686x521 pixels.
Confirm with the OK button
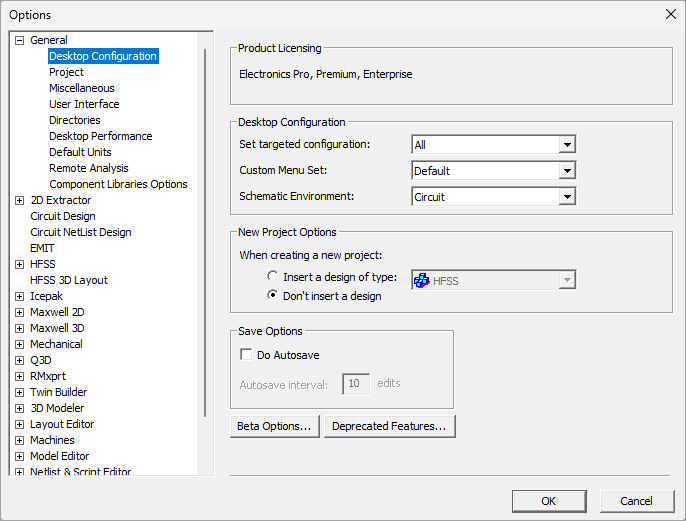click(549, 501)
